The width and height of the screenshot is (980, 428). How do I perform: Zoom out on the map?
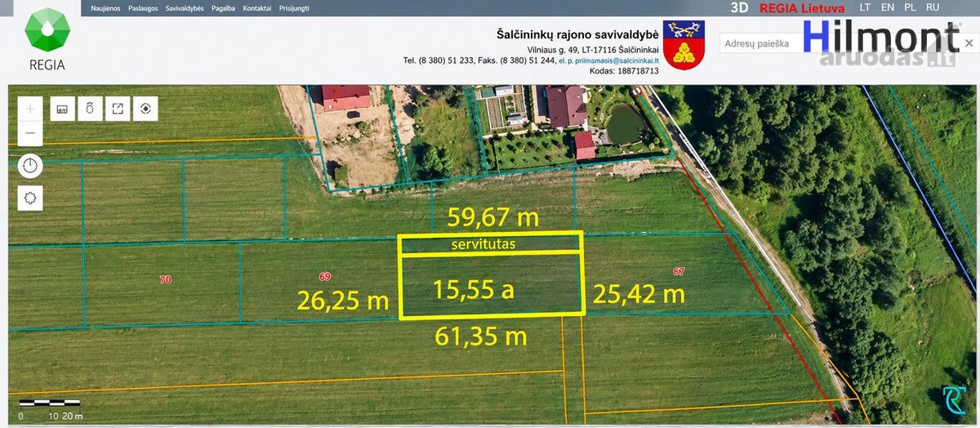[x=30, y=132]
